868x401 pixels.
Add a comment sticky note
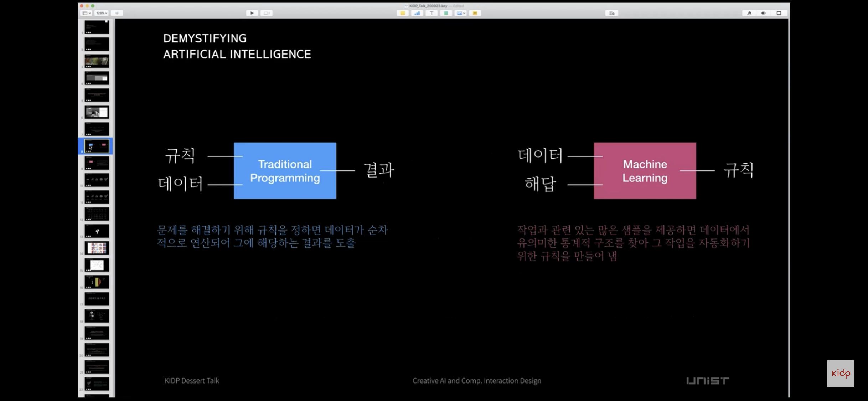pos(475,13)
